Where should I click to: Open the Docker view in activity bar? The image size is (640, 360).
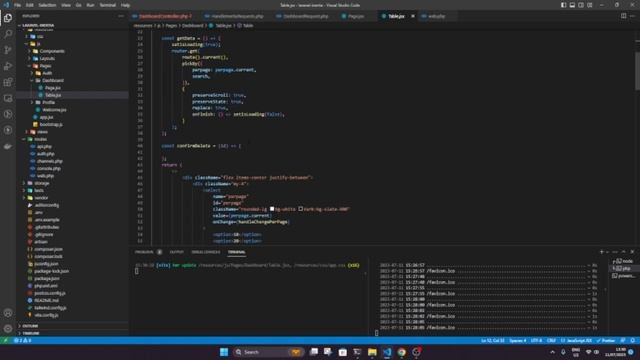pos(8,146)
